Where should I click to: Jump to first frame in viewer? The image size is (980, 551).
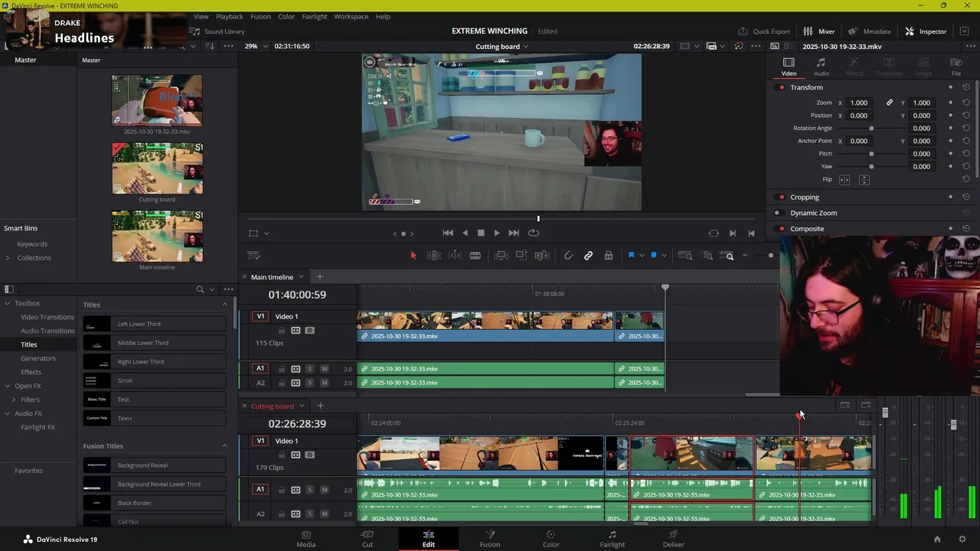[x=448, y=233]
